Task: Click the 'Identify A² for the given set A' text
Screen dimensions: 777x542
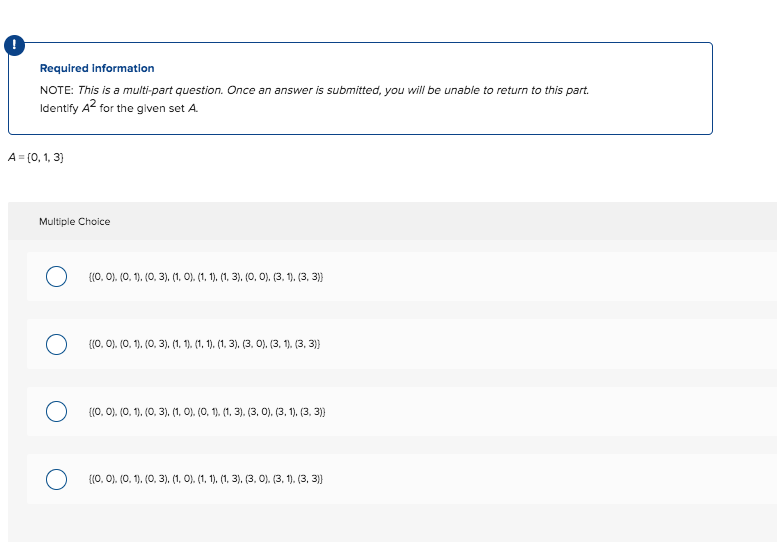Action: (119, 107)
